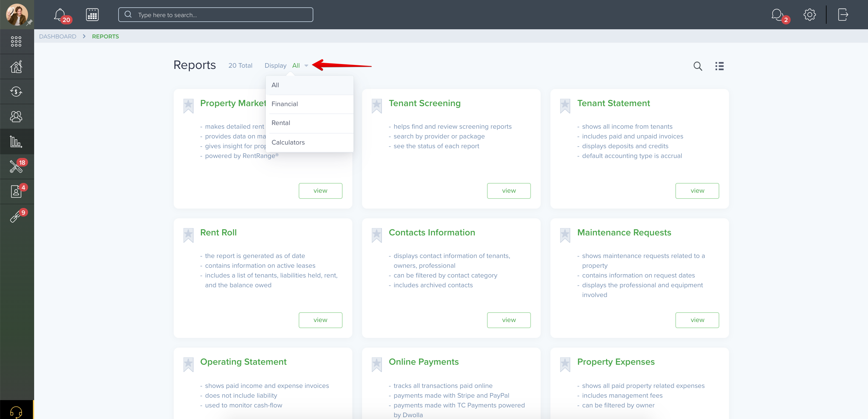The height and width of the screenshot is (419, 868).
Task: Open the Rent Roll title link
Action: [x=218, y=233]
